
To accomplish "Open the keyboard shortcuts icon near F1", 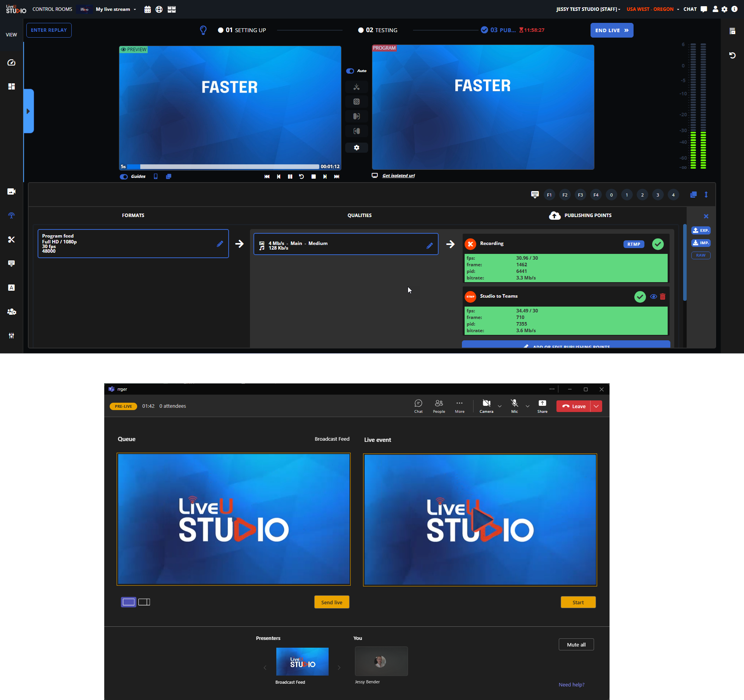I will [535, 195].
